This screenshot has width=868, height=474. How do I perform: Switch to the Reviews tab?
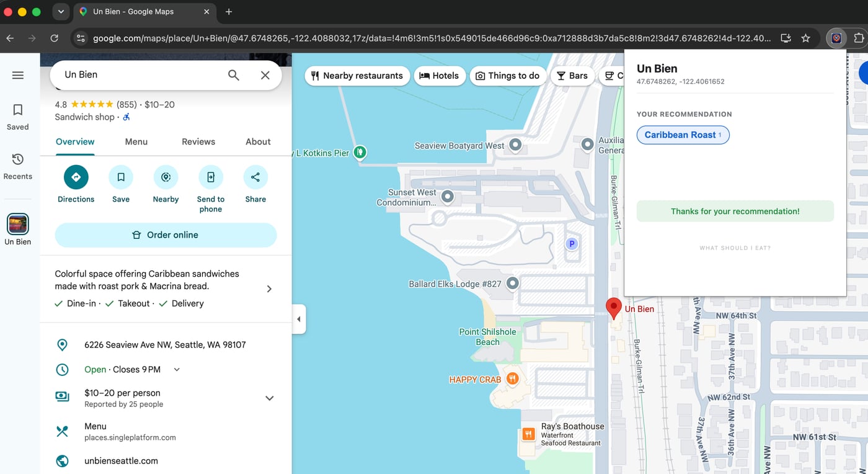(x=198, y=141)
